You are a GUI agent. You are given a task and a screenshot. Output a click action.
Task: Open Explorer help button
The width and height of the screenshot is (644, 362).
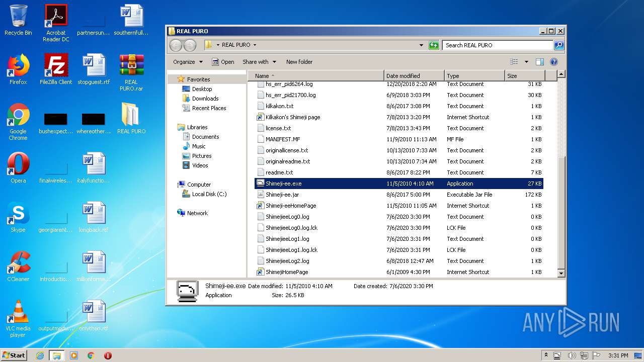[554, 62]
